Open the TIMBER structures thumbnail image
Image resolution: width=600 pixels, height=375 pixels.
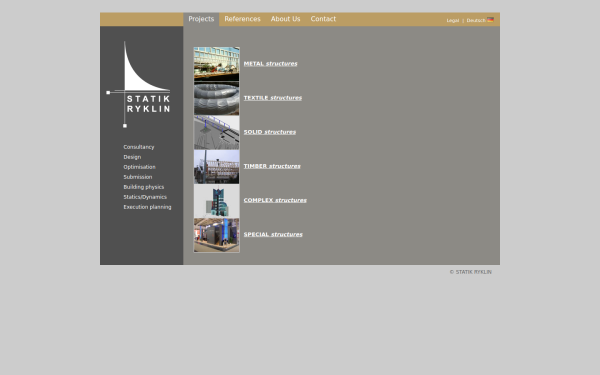click(x=217, y=166)
